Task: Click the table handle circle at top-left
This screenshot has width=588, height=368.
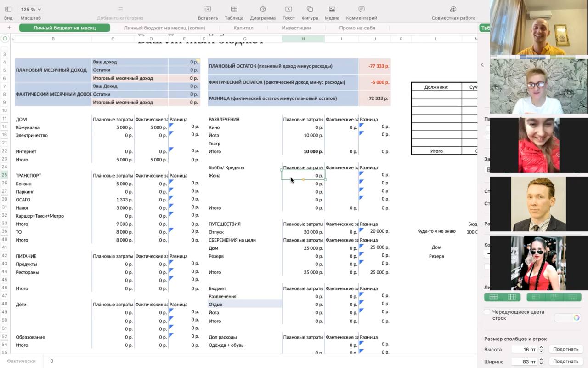Action: coord(5,39)
